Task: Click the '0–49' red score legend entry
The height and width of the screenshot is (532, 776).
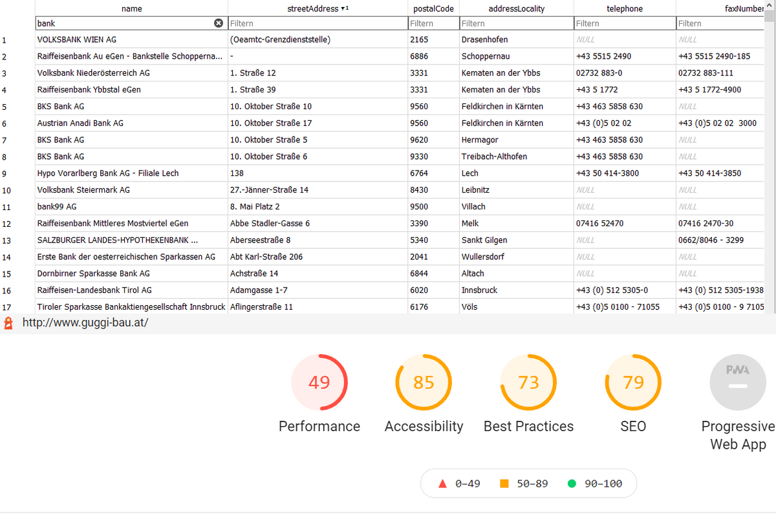Action: point(460,484)
